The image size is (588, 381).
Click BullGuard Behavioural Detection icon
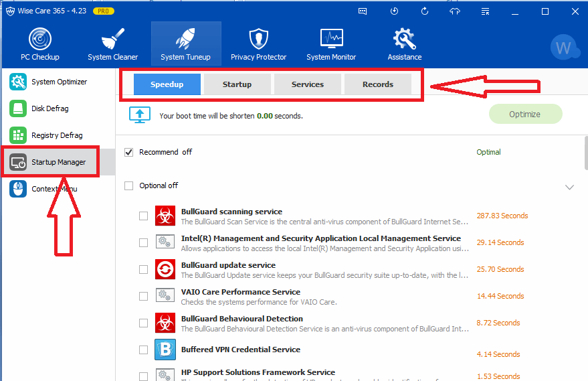tap(165, 323)
